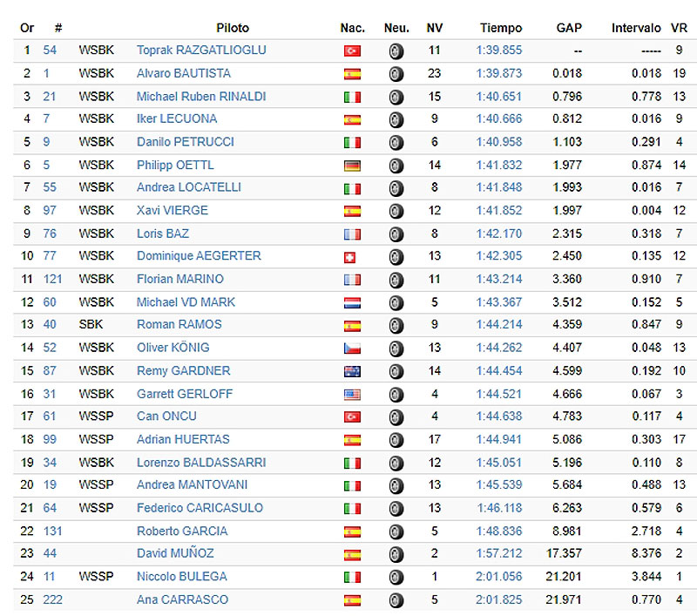Image resolution: width=697 pixels, height=616 pixels.
Task: Click Australian flag beside Remy Gardner
Action: click(352, 372)
